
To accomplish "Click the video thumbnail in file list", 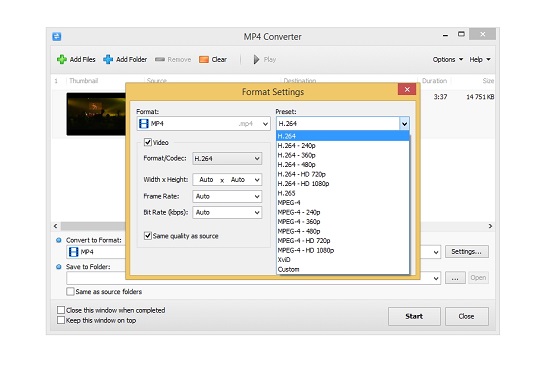I will [96, 114].
